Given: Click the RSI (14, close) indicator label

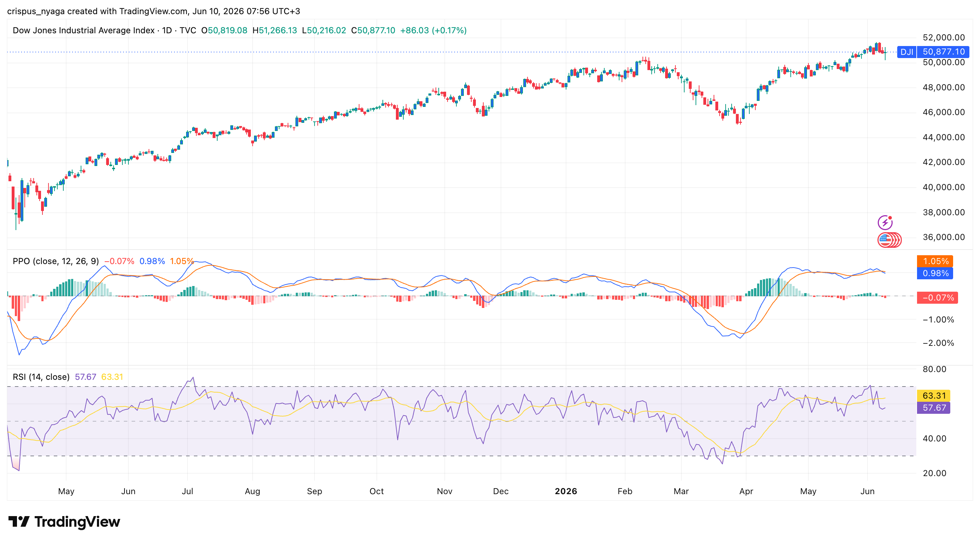Looking at the screenshot, I should click(41, 377).
